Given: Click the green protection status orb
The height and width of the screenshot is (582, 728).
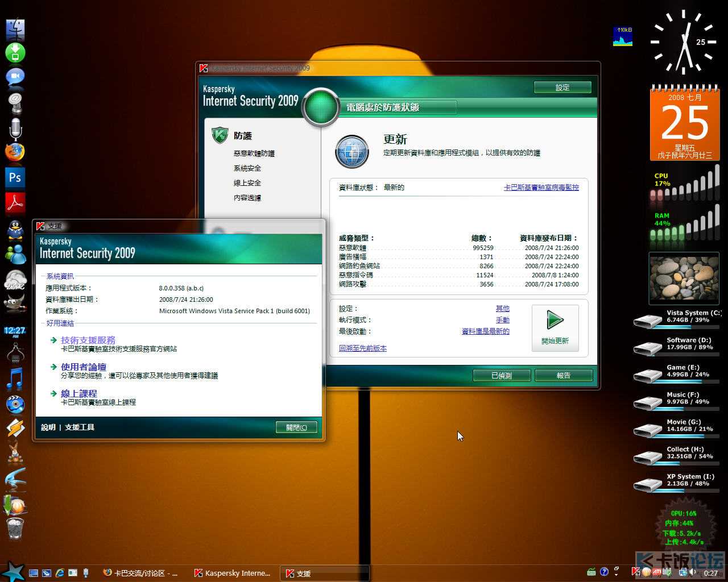Looking at the screenshot, I should click(x=321, y=106).
